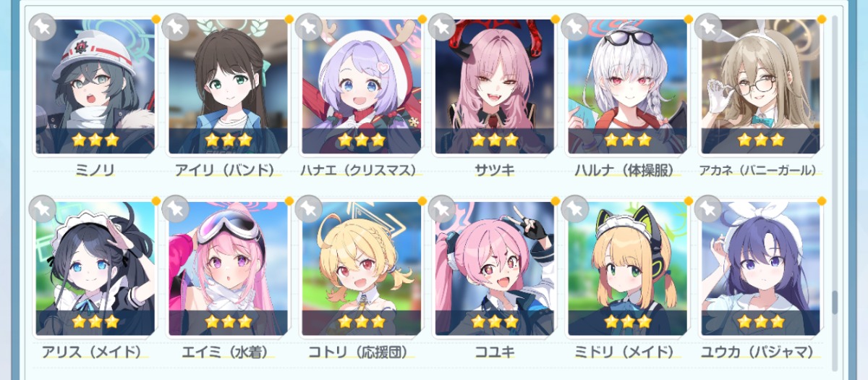Select サツキ character portrait

[x=495, y=87]
